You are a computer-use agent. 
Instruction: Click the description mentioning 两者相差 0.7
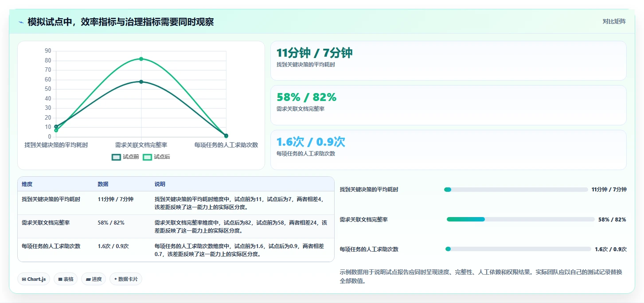tap(239, 250)
